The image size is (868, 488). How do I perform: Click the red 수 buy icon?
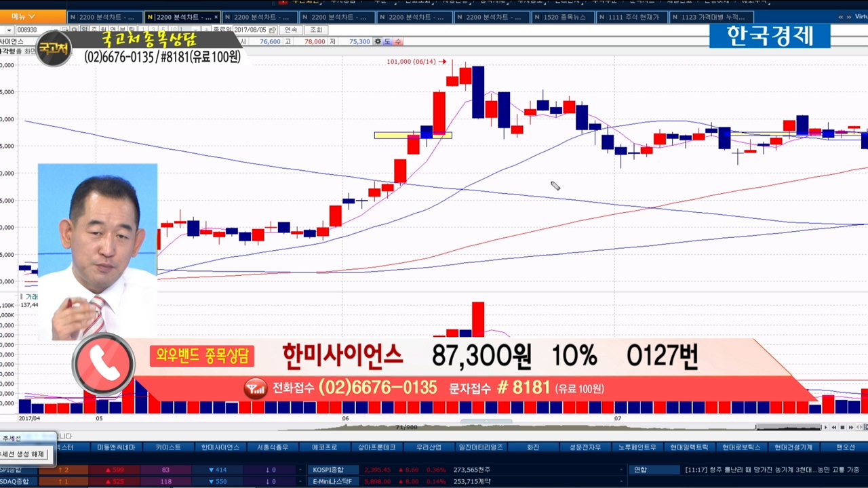click(x=398, y=42)
